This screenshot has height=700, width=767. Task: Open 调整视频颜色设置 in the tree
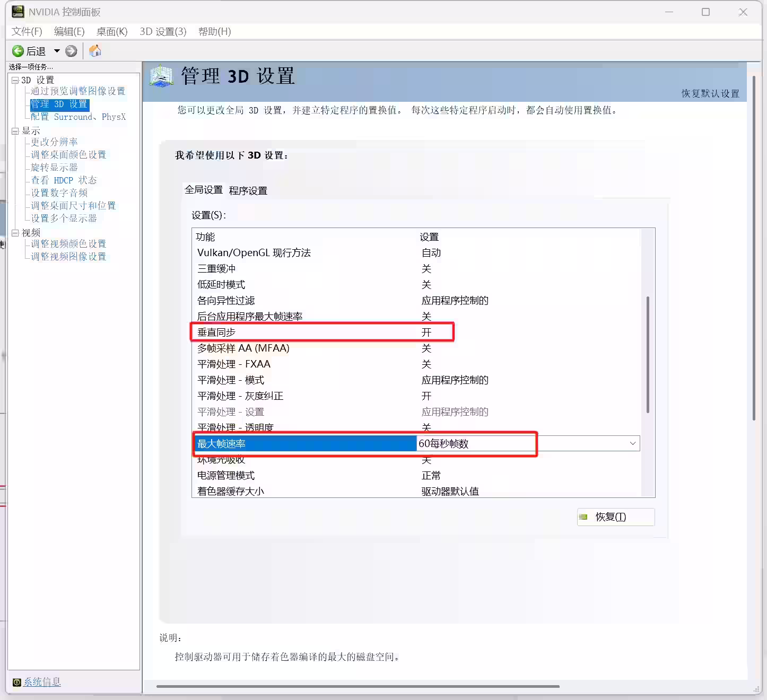point(68,244)
